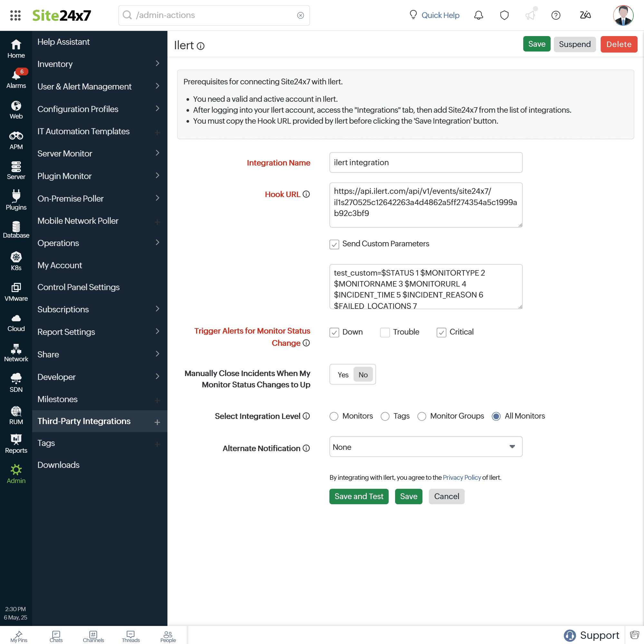This screenshot has width=644, height=644.
Task: Click the Save and Test button
Action: 359,496
